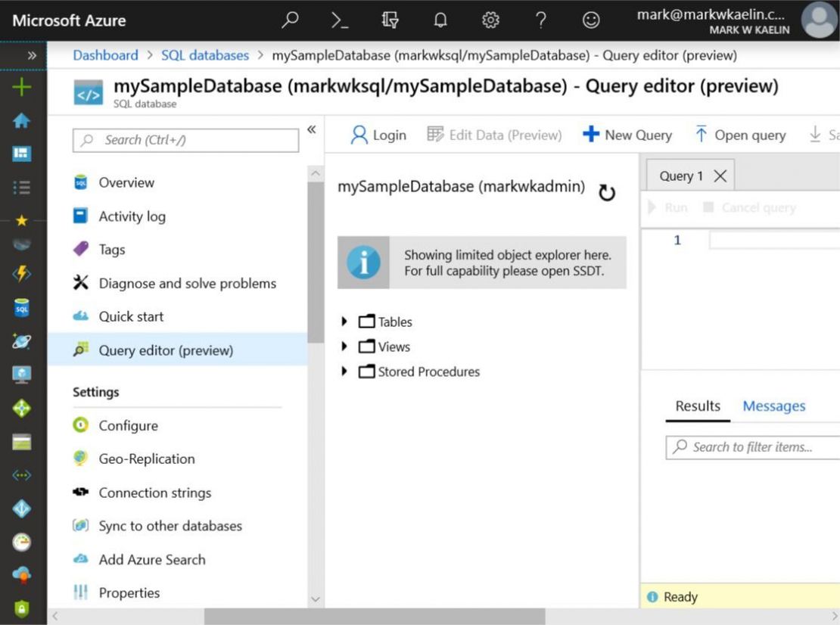Navigate back to the Dashboard breadcrumb link
Image resolution: width=840 pixels, height=625 pixels.
point(105,54)
